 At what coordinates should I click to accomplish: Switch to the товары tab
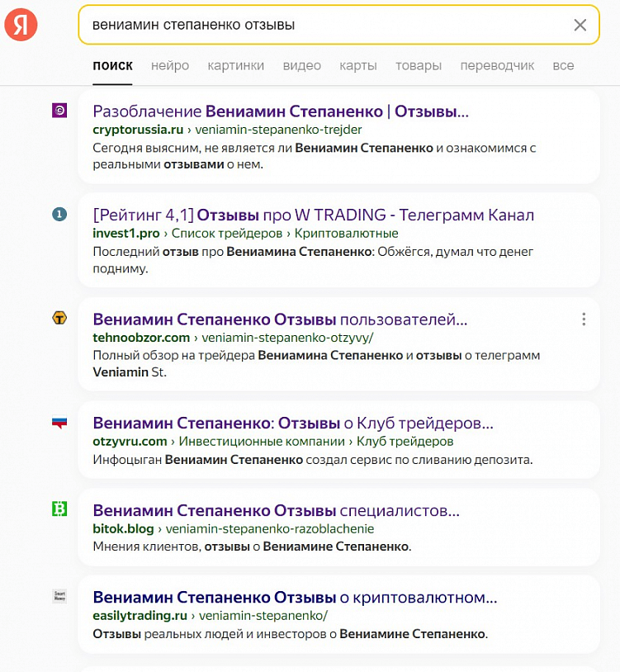(419, 65)
